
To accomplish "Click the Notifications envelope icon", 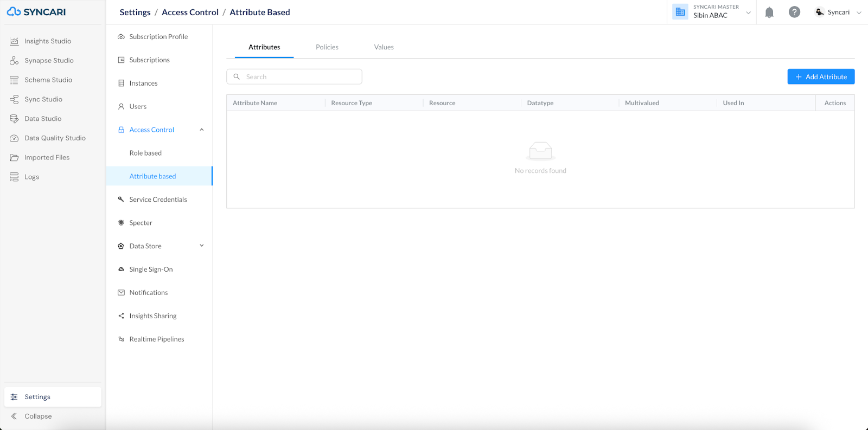I will [x=121, y=293].
